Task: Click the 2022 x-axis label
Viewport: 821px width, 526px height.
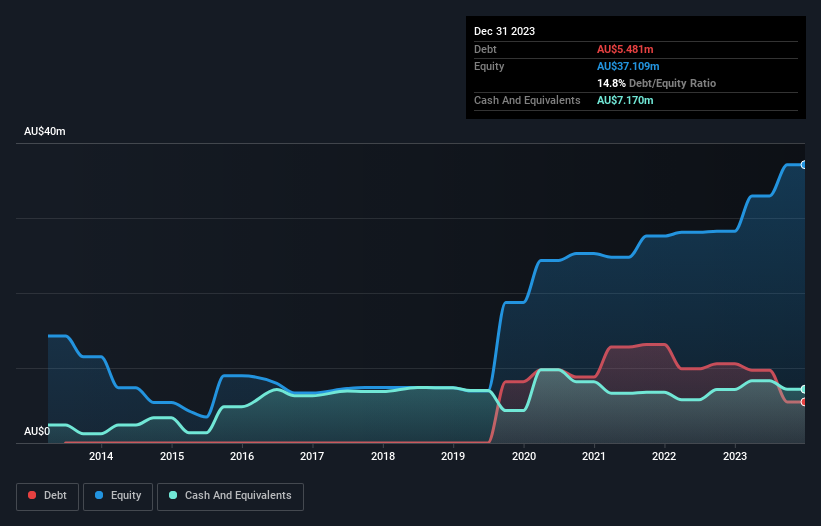Action: 664,456
